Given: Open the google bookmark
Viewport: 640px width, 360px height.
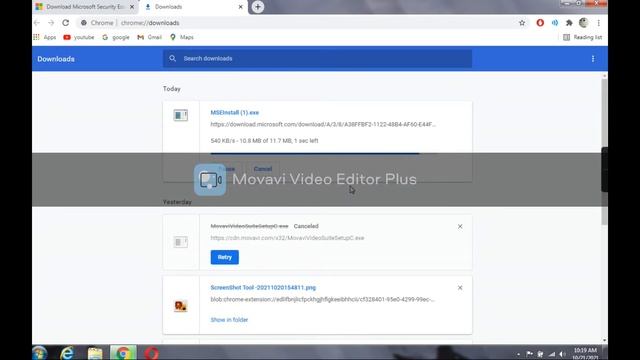Looking at the screenshot, I should [x=116, y=37].
